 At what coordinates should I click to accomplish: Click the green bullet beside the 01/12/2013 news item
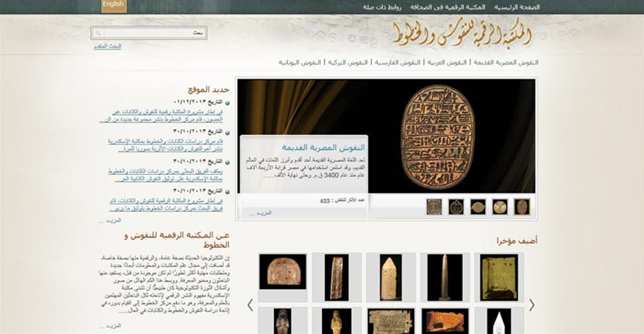227,102
